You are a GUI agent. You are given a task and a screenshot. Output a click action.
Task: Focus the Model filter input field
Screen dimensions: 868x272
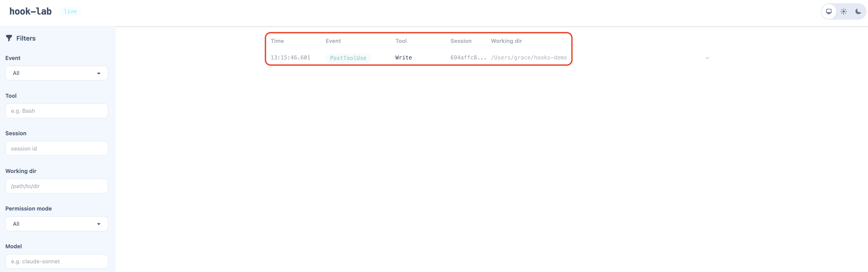pyautogui.click(x=56, y=261)
